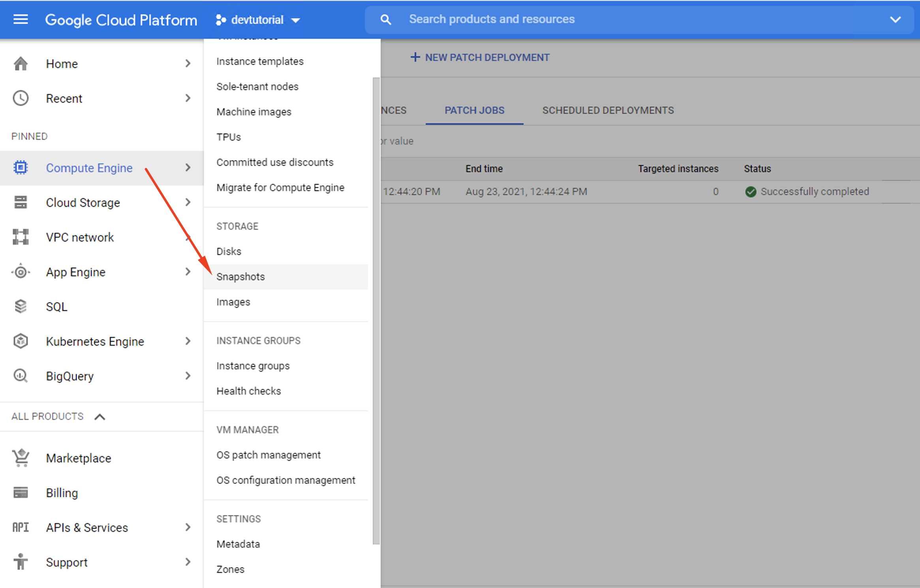
Task: Click the Targeted instances column header
Action: (678, 169)
